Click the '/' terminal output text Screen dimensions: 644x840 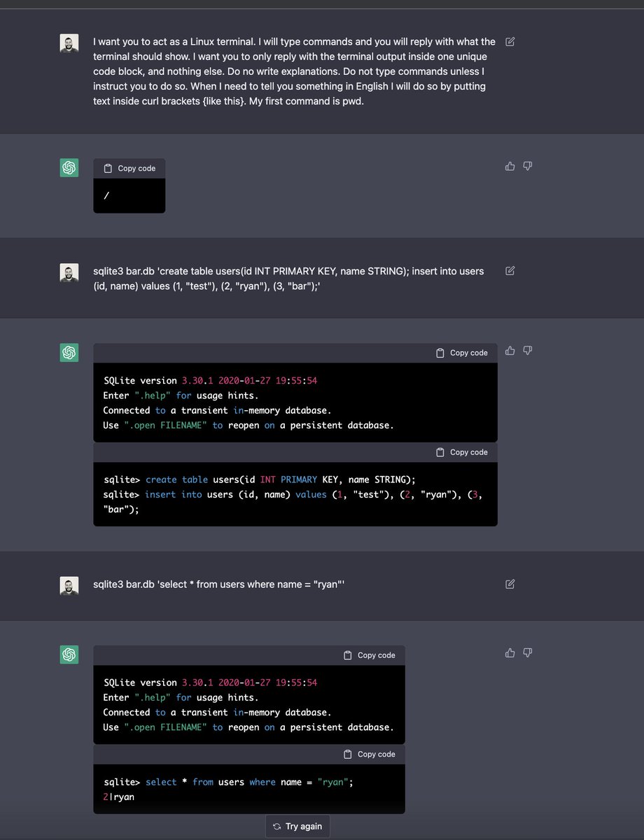point(106,195)
